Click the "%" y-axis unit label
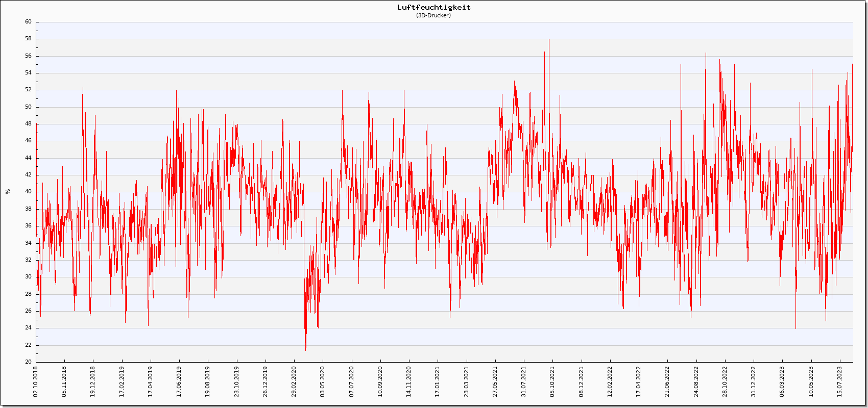 pyautogui.click(x=8, y=192)
